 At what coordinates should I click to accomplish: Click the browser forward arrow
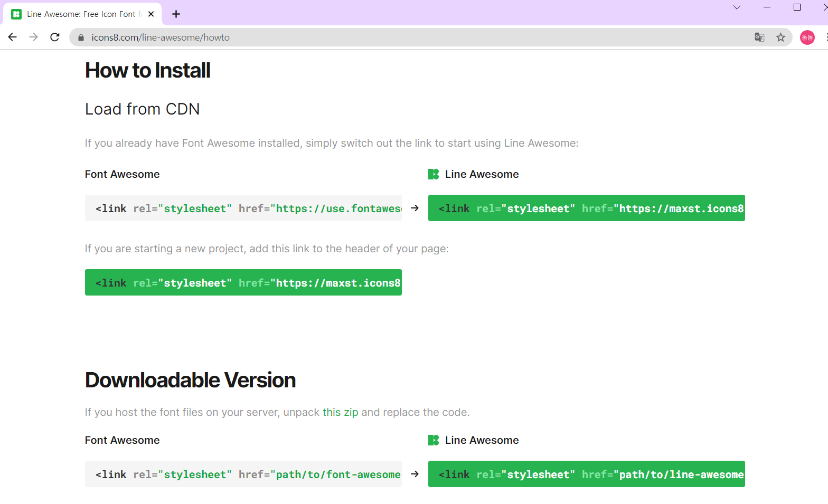click(x=34, y=37)
